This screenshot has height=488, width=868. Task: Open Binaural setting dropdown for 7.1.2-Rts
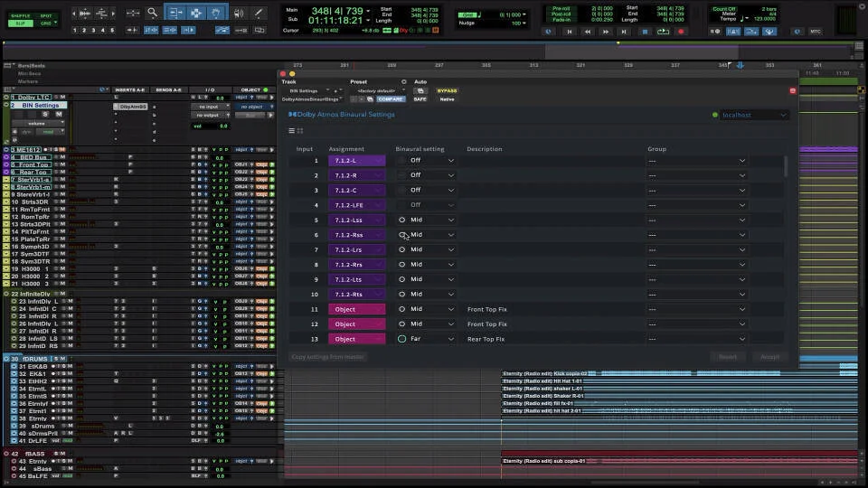coord(432,294)
